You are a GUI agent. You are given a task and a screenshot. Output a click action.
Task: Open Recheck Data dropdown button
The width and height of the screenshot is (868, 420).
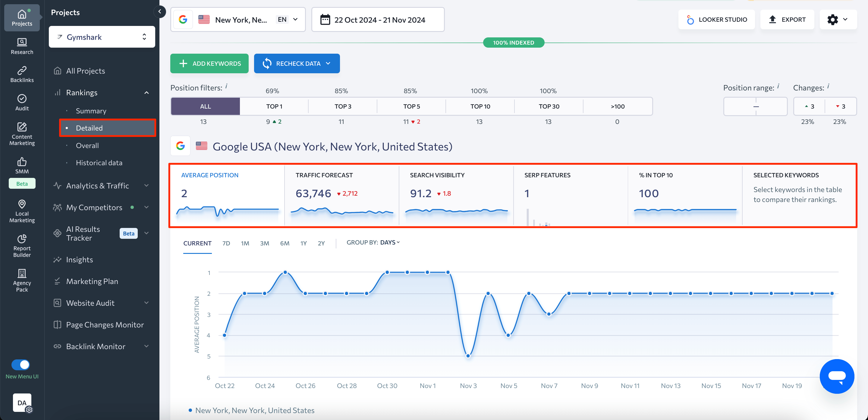(x=297, y=63)
